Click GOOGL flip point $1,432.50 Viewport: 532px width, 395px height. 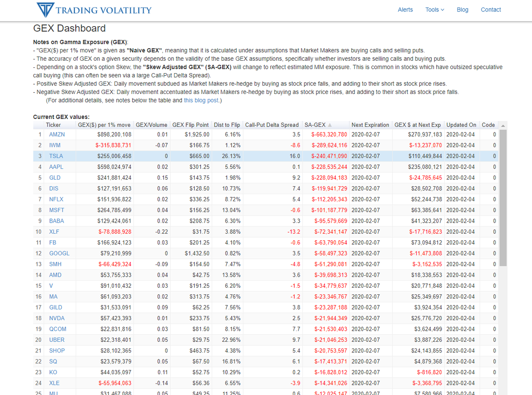click(197, 253)
